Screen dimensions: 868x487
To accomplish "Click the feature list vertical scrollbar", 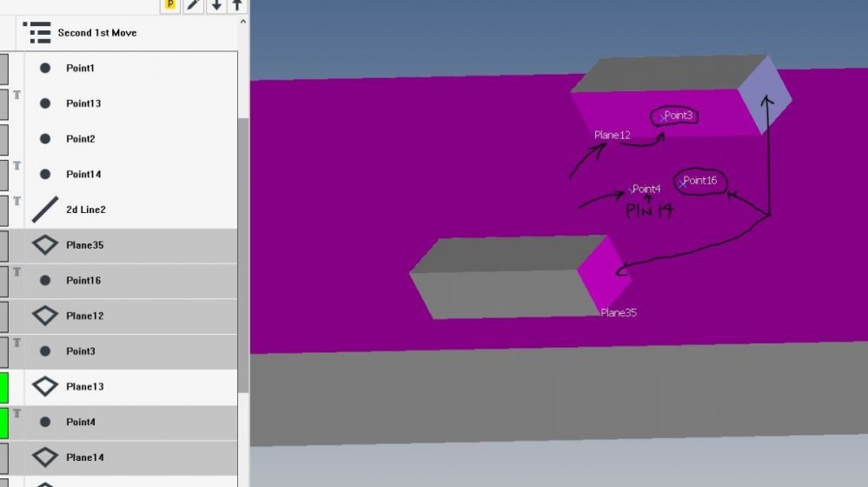I will click(x=243, y=252).
